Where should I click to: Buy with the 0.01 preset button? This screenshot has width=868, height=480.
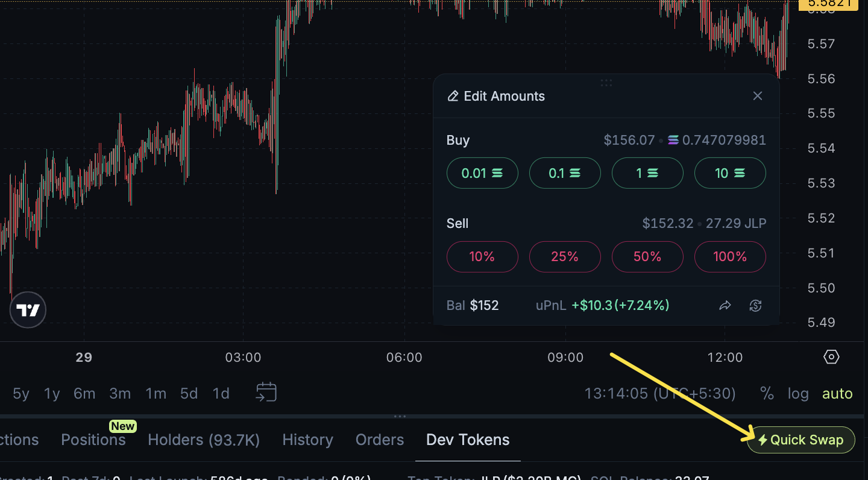point(482,172)
